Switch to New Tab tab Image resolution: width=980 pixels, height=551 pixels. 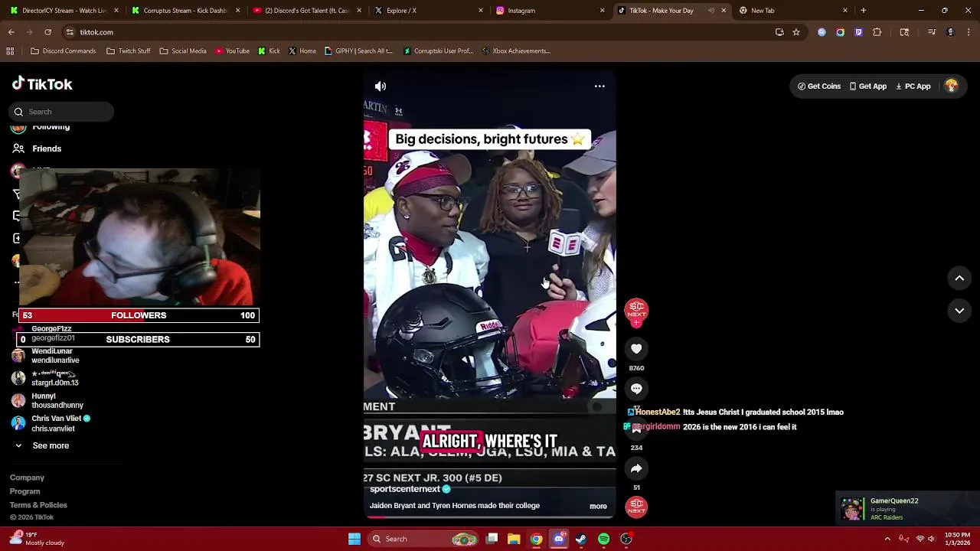click(792, 11)
